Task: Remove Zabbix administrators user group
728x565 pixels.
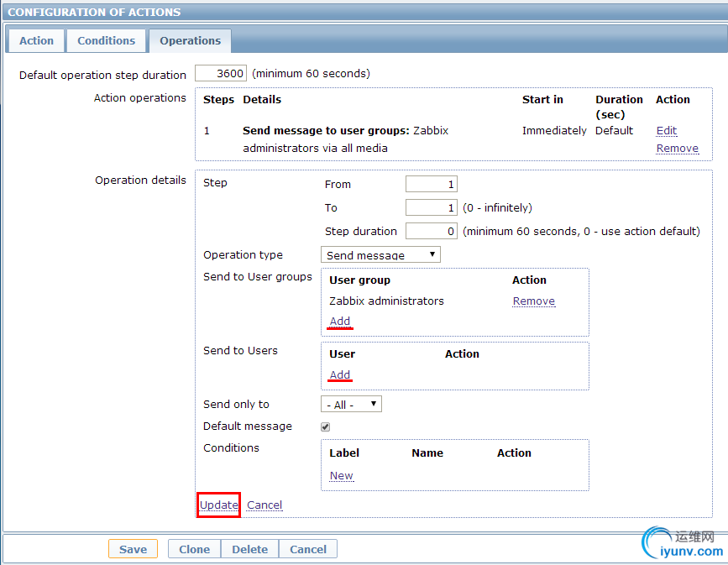Action: click(x=533, y=301)
